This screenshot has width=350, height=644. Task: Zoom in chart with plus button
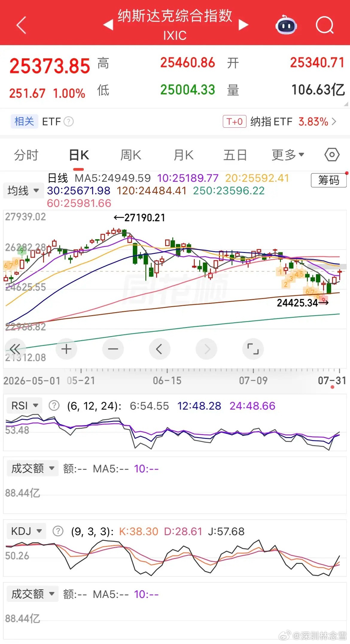coord(66,349)
